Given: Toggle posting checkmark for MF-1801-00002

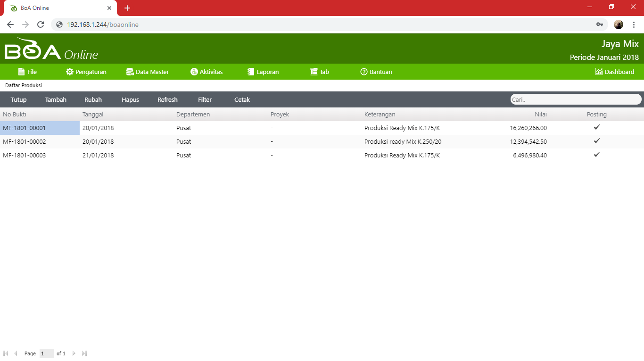Looking at the screenshot, I should click(596, 141).
